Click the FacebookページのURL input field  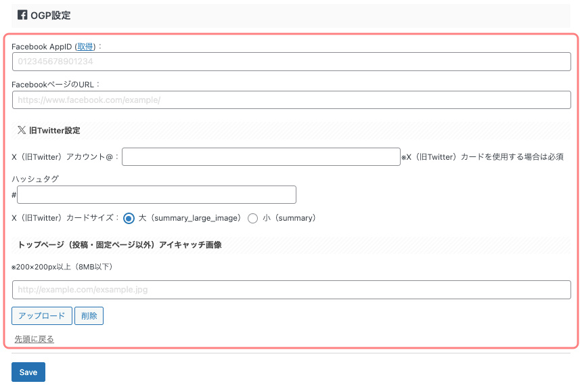[x=291, y=100]
